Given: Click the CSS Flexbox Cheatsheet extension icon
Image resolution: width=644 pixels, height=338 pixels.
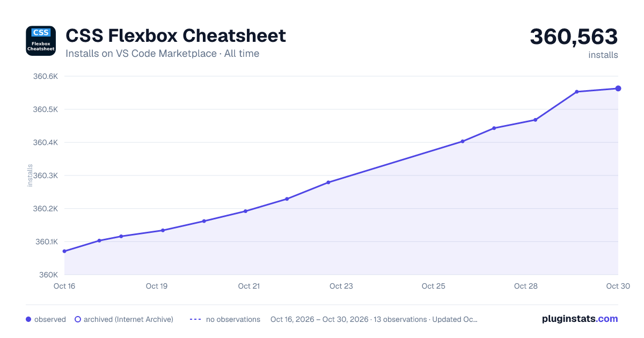Looking at the screenshot, I should pyautogui.click(x=41, y=41).
